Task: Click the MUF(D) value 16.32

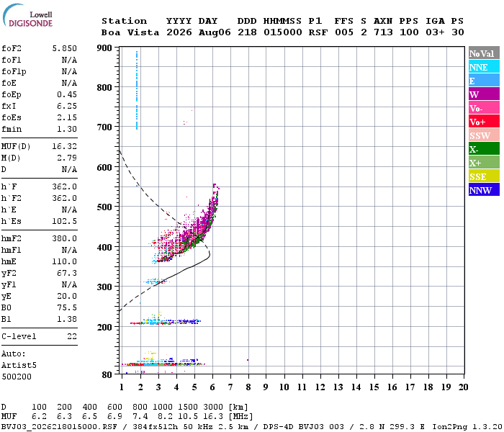Action: click(x=64, y=146)
